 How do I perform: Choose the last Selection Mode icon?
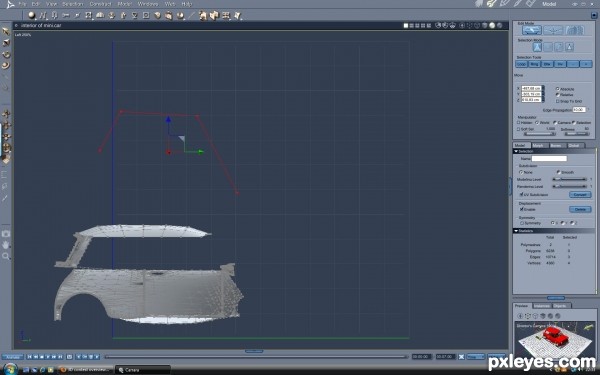click(x=569, y=47)
